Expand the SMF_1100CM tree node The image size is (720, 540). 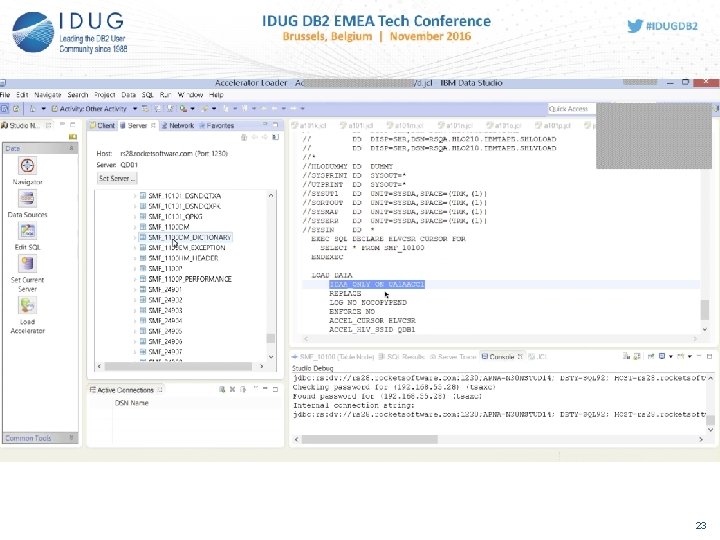coord(135,227)
